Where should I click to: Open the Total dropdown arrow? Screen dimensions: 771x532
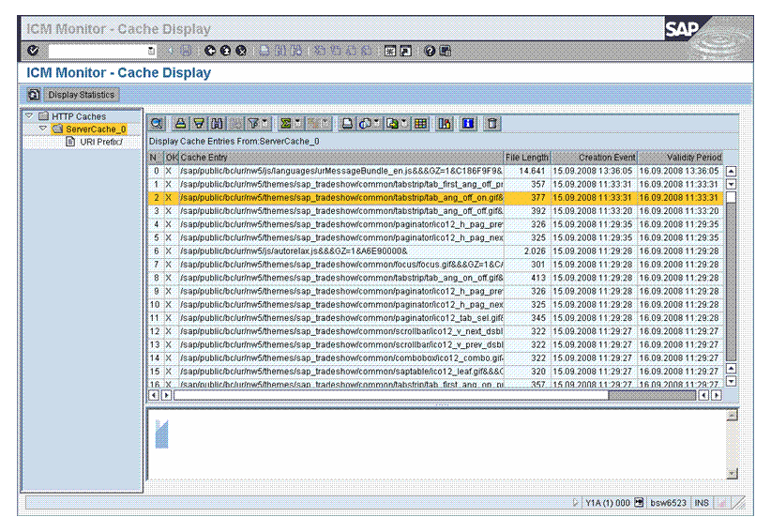(297, 123)
